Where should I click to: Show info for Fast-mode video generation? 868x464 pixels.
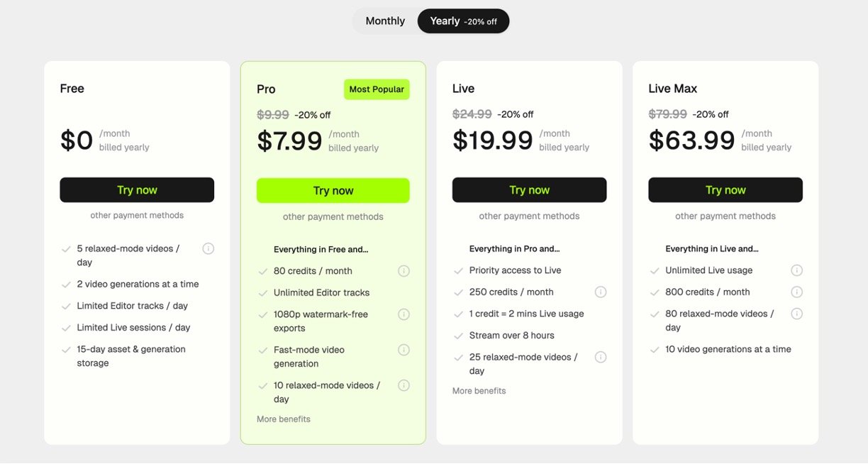(404, 350)
